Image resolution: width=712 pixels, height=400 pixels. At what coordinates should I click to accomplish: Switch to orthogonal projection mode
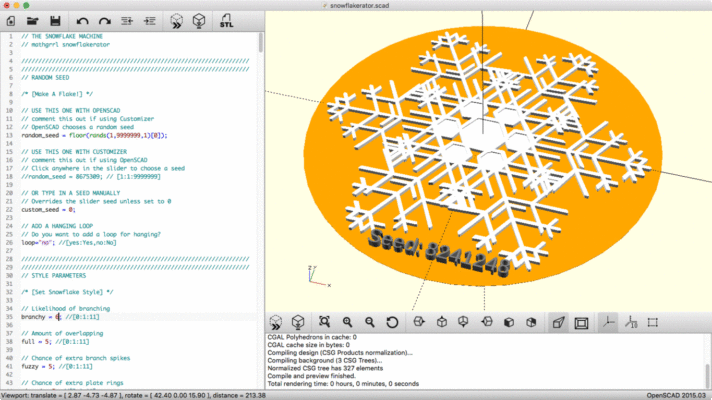pos(580,322)
